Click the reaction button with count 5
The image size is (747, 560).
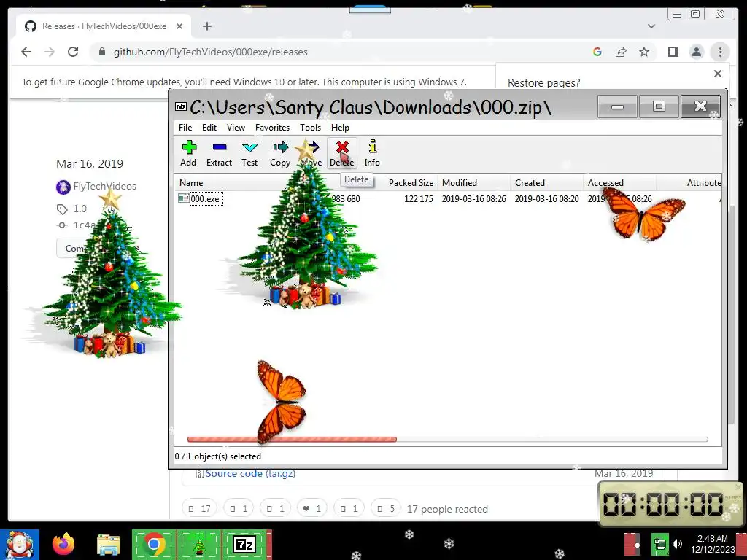pyautogui.click(x=385, y=508)
